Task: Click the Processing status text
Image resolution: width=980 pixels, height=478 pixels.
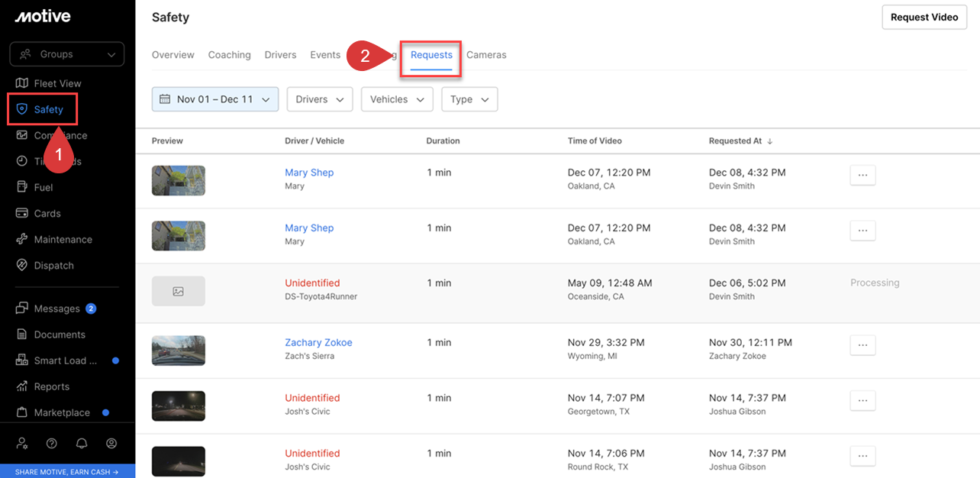Action: pos(875,283)
